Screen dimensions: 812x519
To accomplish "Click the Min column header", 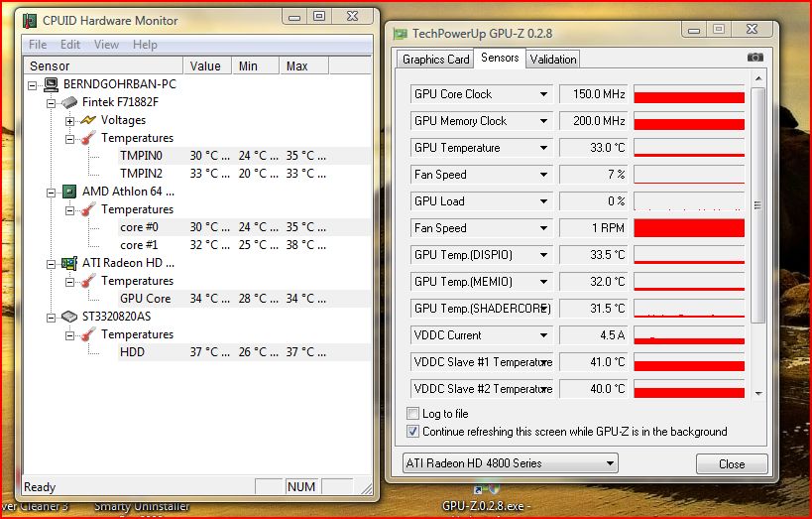I will tap(256, 65).
